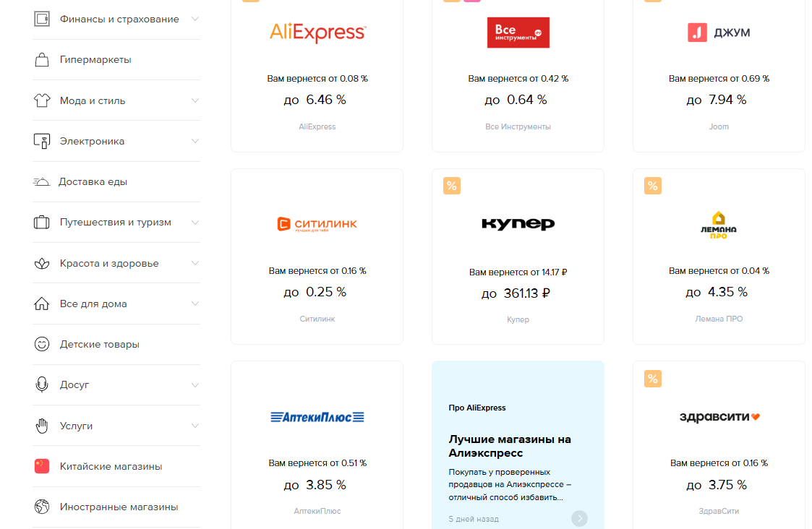Image resolution: width=812 pixels, height=529 pixels.
Task: Click the Kids goods smiley icon
Action: (x=42, y=345)
